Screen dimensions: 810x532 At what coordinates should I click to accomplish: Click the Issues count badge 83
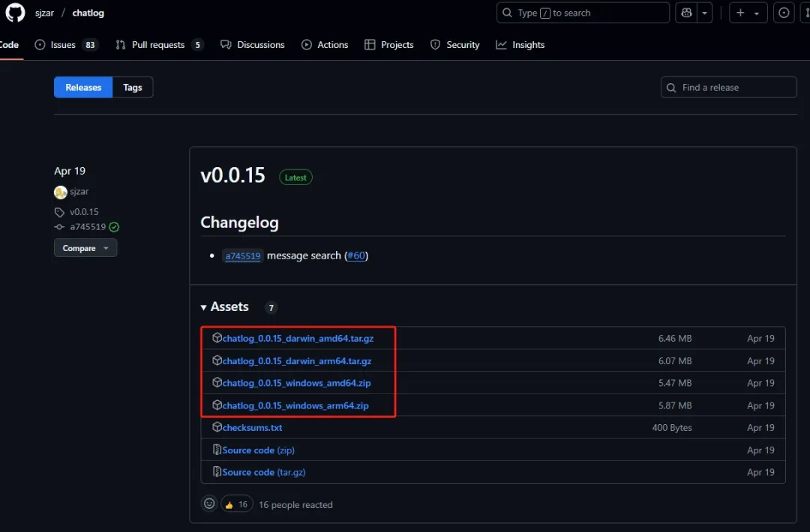[91, 45]
